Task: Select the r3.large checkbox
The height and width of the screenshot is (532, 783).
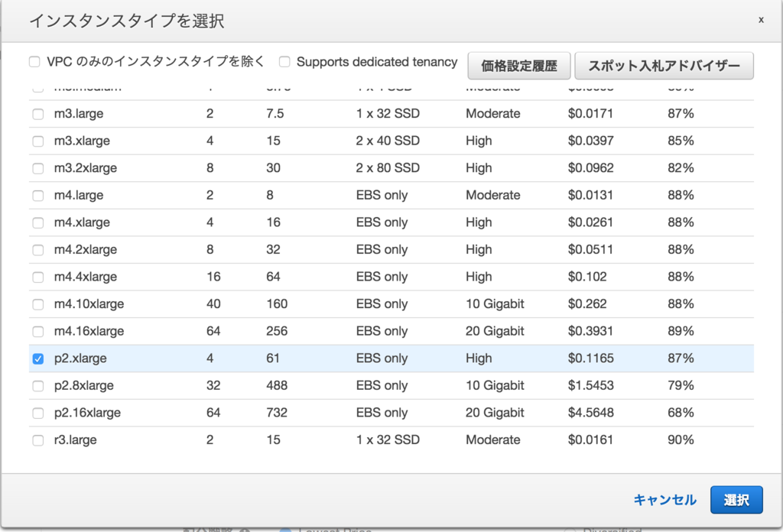Action: pyautogui.click(x=38, y=440)
